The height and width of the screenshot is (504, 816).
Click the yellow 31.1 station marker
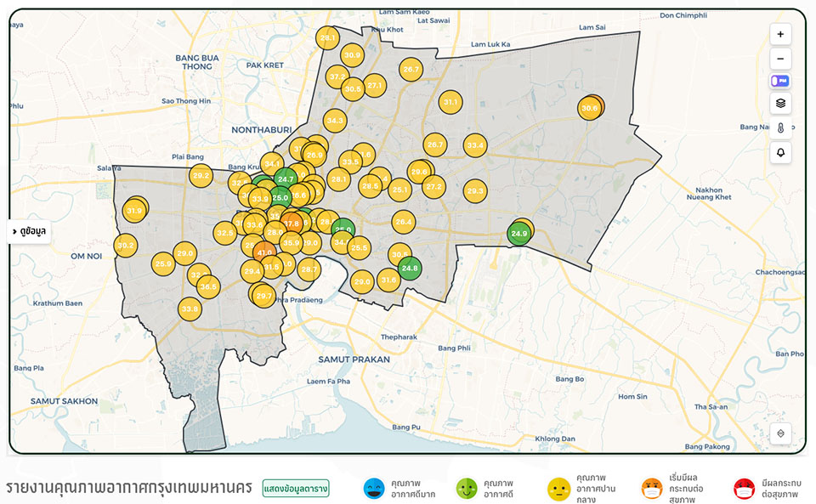pyautogui.click(x=450, y=102)
